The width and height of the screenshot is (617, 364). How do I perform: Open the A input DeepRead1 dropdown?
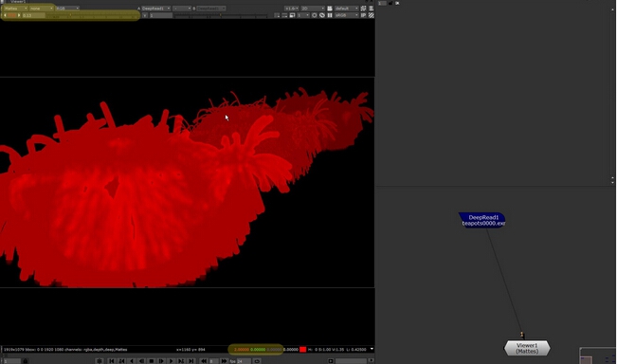click(x=155, y=9)
